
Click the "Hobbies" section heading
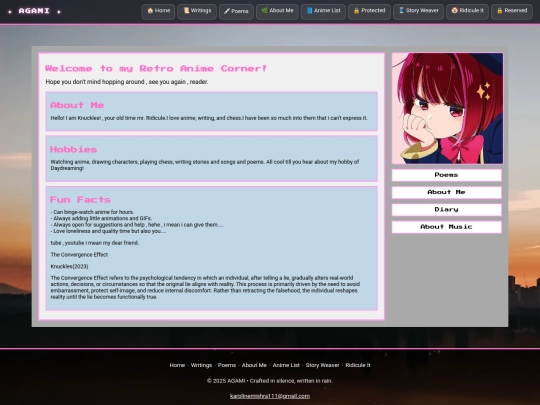click(x=74, y=149)
